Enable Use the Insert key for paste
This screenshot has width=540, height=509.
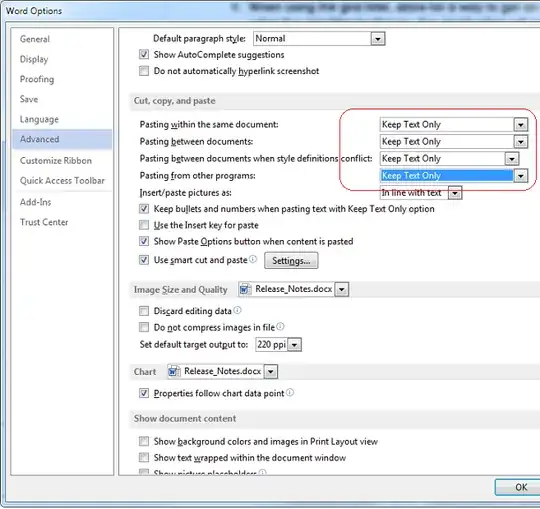[144, 225]
